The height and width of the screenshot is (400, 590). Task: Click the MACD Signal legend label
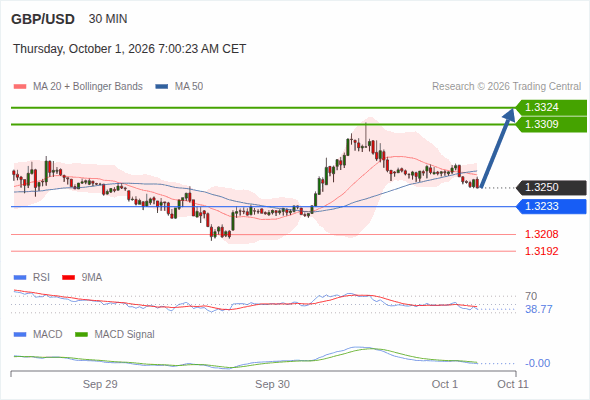125,335
